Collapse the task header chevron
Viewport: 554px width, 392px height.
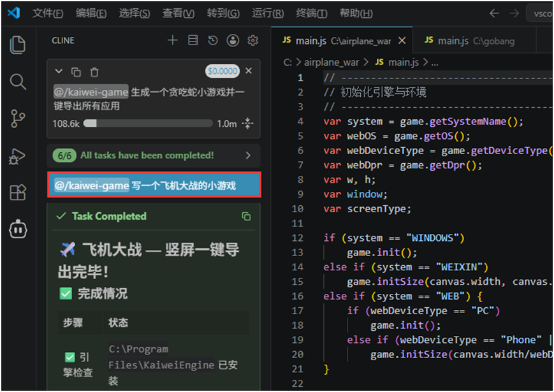pos(59,71)
